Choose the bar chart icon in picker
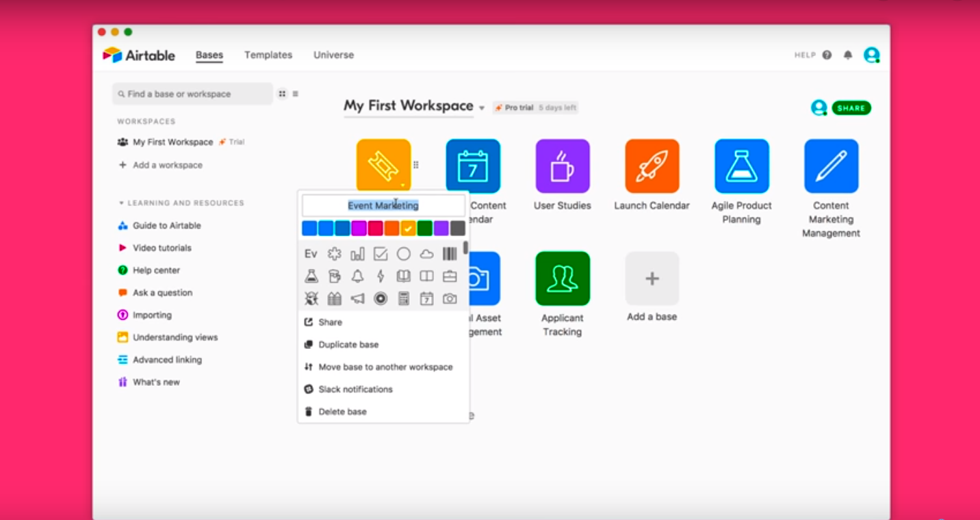 (357, 254)
